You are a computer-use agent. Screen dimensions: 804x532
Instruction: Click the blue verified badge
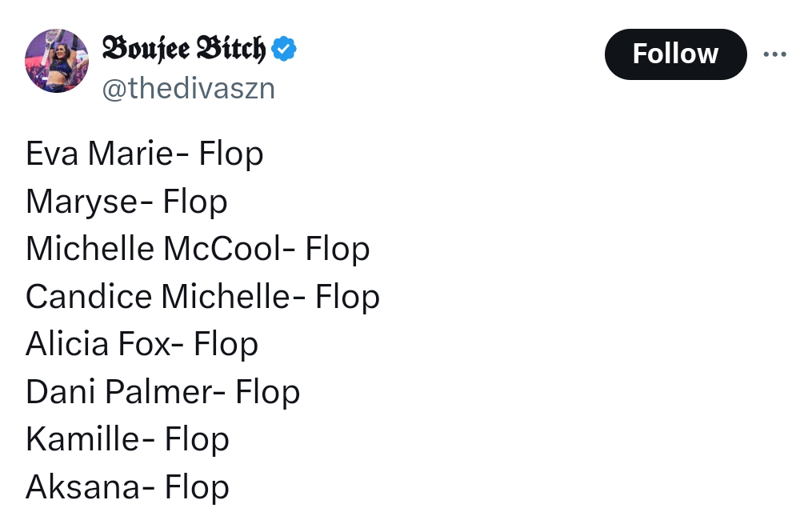pos(284,50)
